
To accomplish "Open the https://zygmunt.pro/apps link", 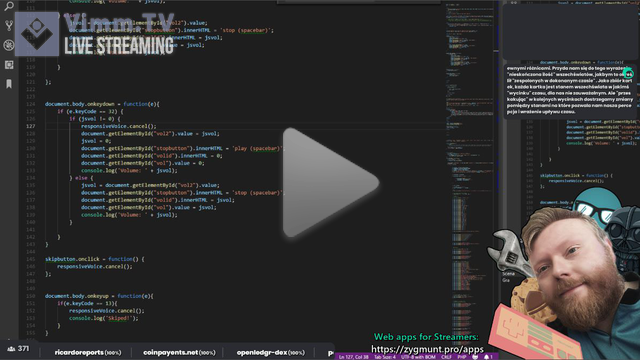I will [427, 349].
